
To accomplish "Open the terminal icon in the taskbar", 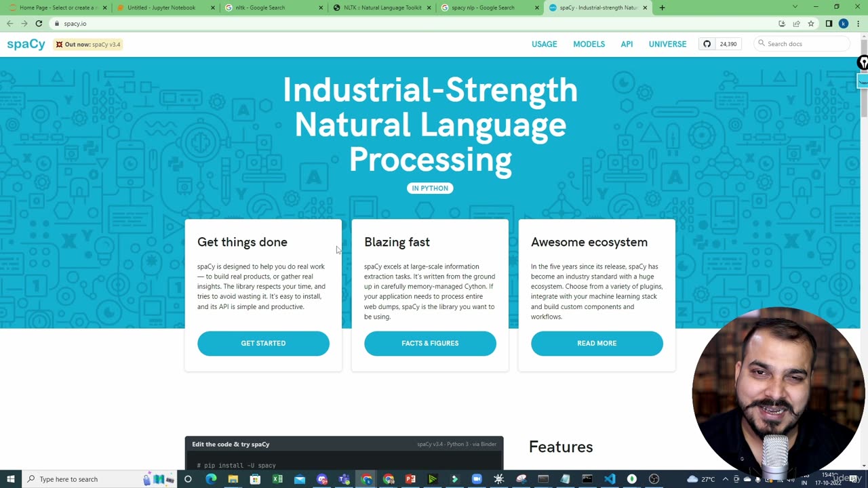I will tap(587, 479).
